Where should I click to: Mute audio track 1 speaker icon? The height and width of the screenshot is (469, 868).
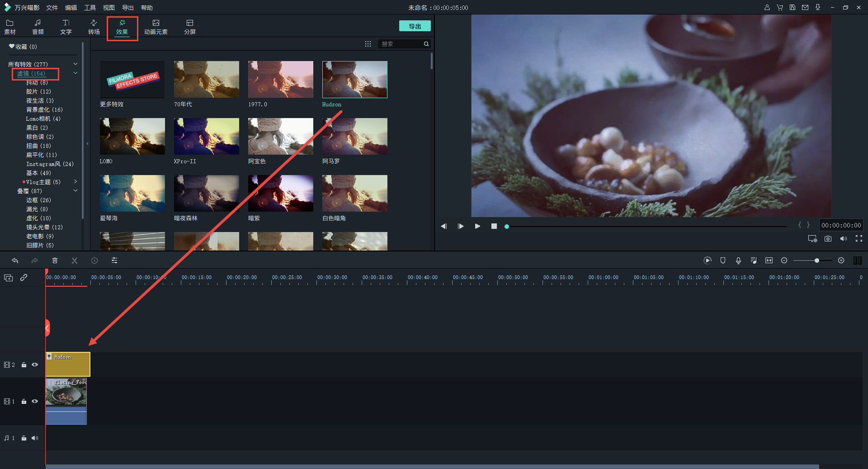35,438
